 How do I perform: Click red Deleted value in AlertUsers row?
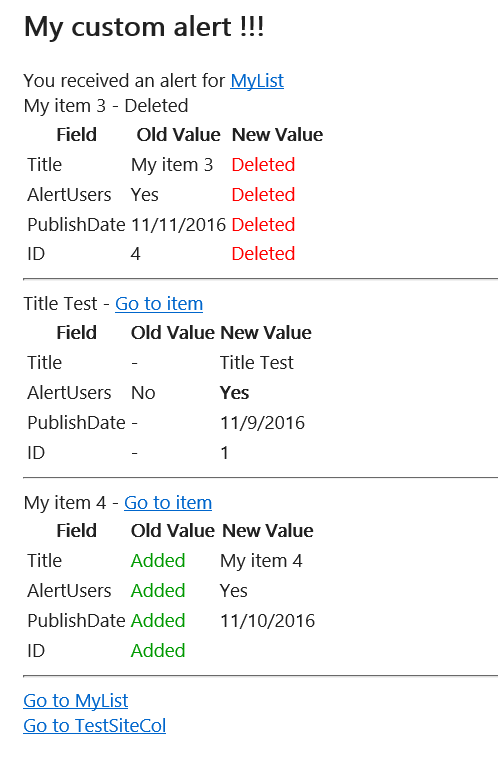coord(263,195)
